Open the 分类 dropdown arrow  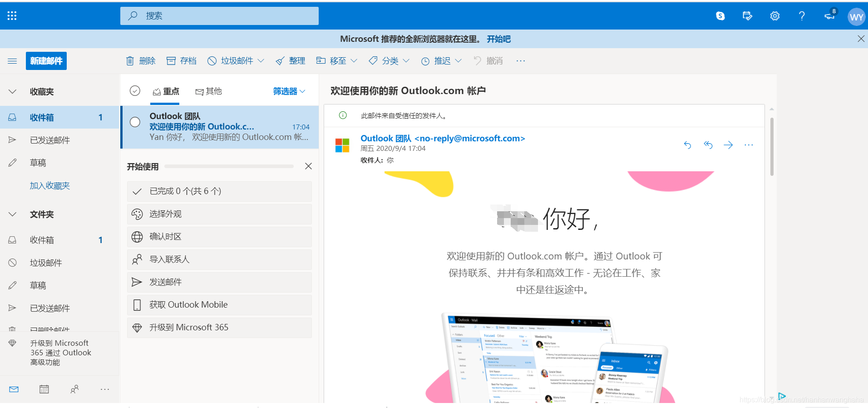click(x=406, y=61)
